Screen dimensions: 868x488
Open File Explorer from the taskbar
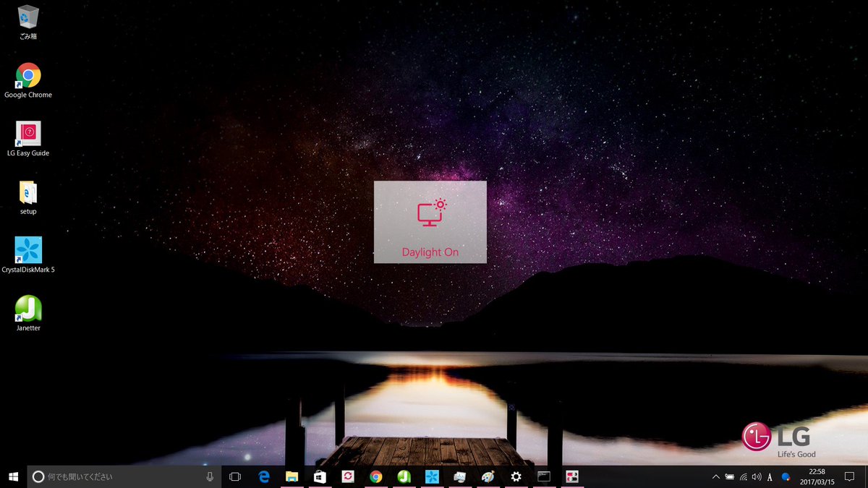292,476
